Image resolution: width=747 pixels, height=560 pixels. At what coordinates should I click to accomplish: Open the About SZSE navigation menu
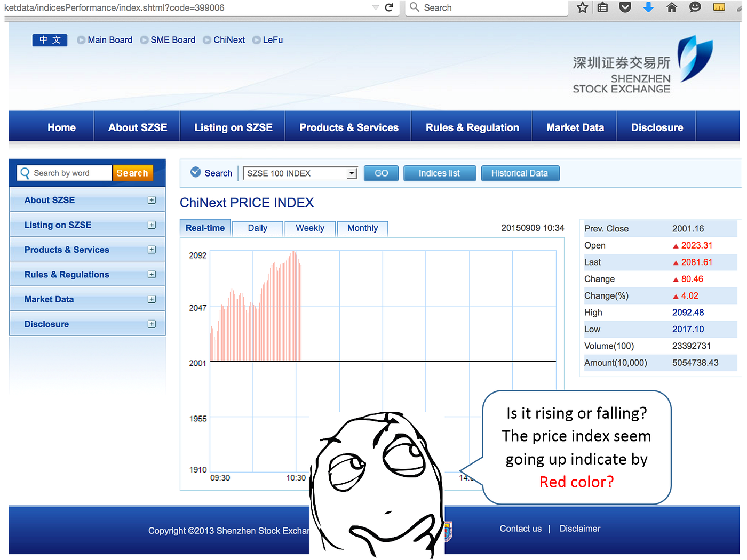[138, 127]
